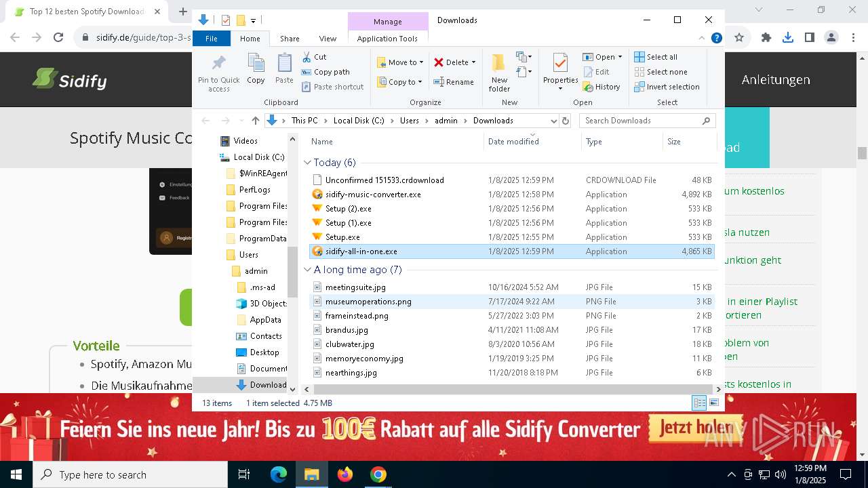The width and height of the screenshot is (868, 488).
Task: Open Quick Access Toolbar customize dropdown
Action: tap(253, 20)
